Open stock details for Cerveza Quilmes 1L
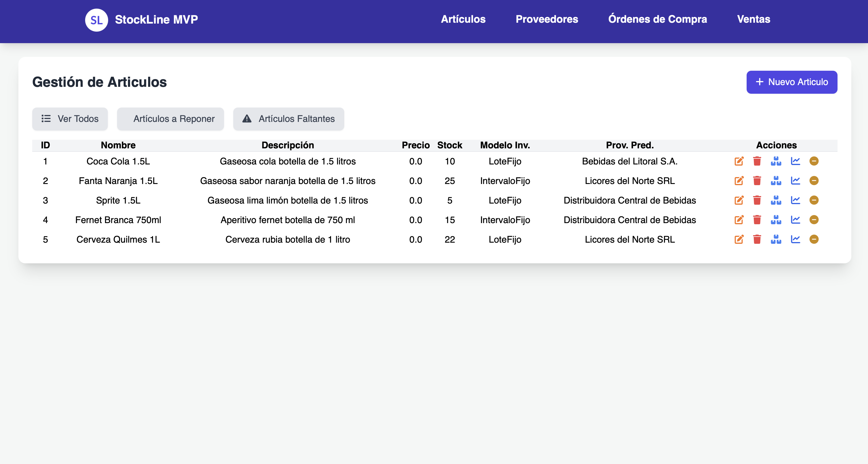This screenshot has height=464, width=868. click(776, 239)
